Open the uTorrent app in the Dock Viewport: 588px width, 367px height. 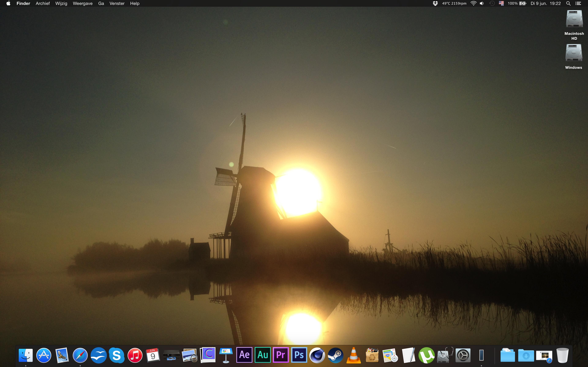426,355
